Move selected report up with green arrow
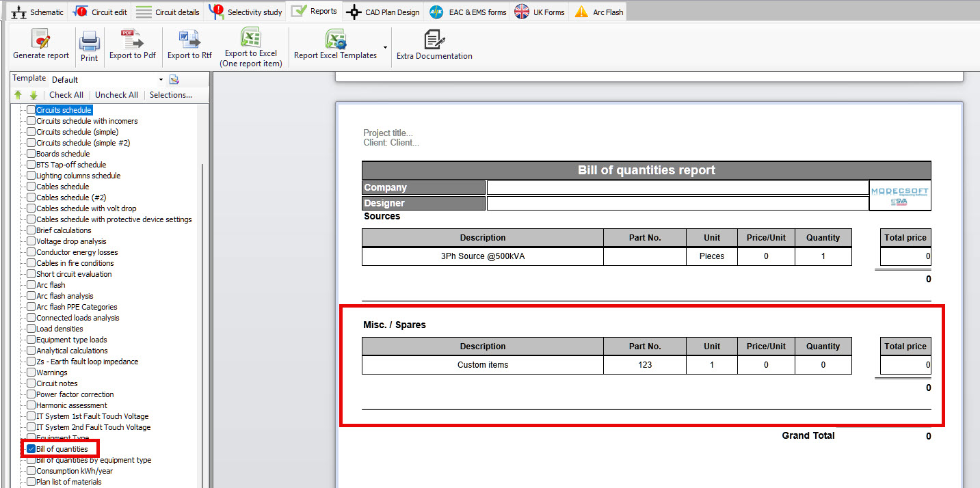 [x=18, y=95]
